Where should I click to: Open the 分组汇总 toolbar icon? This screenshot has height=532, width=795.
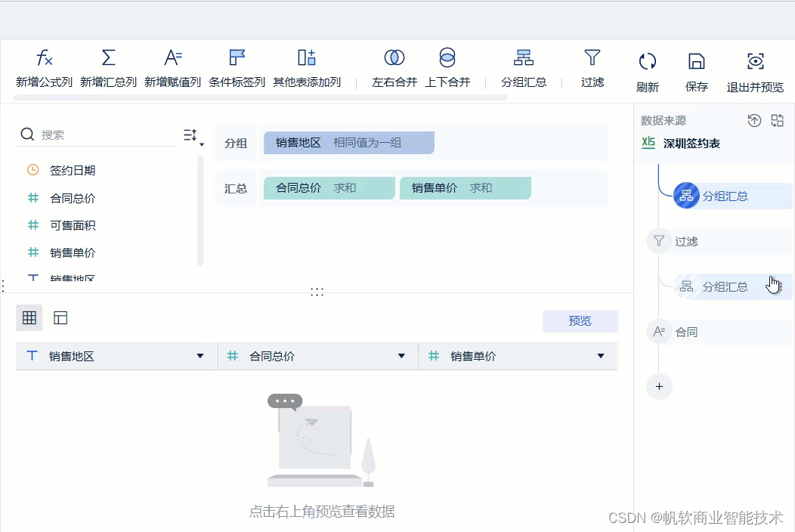524,56
